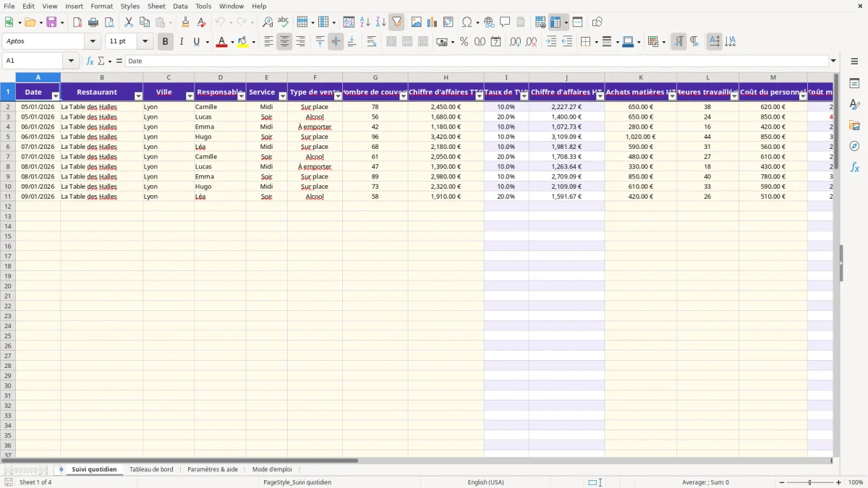This screenshot has width=868, height=488.
Task: Toggle Center Vertically alignment
Action: [336, 42]
